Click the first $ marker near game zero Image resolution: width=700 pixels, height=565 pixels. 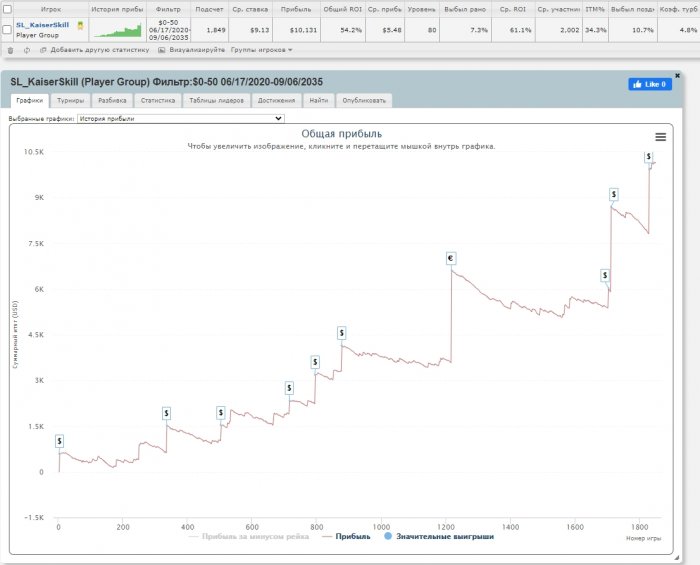pos(59,441)
